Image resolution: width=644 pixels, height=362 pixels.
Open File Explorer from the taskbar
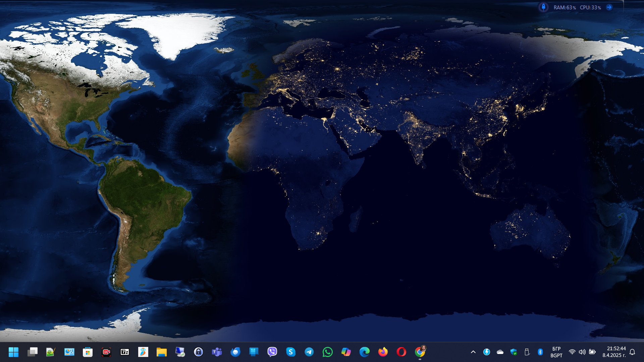[161, 352]
